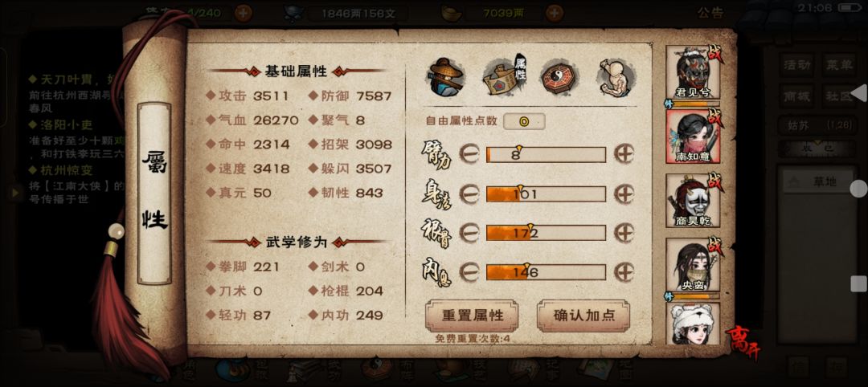
Task: Open the straw-hat character profile tab
Action: pyautogui.click(x=445, y=76)
